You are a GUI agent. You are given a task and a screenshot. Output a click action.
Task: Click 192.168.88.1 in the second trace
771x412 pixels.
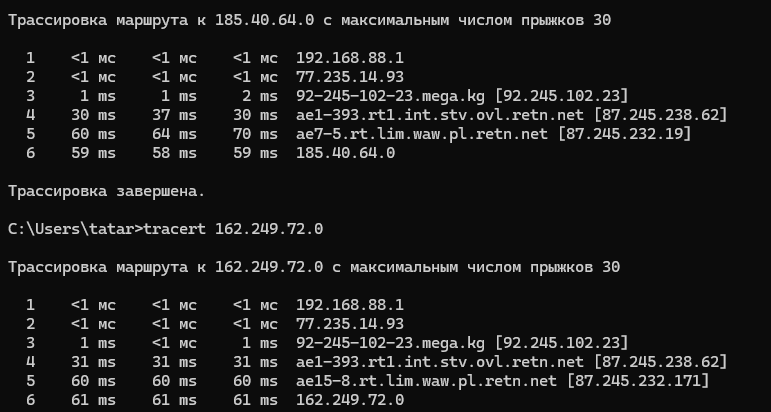(350, 305)
